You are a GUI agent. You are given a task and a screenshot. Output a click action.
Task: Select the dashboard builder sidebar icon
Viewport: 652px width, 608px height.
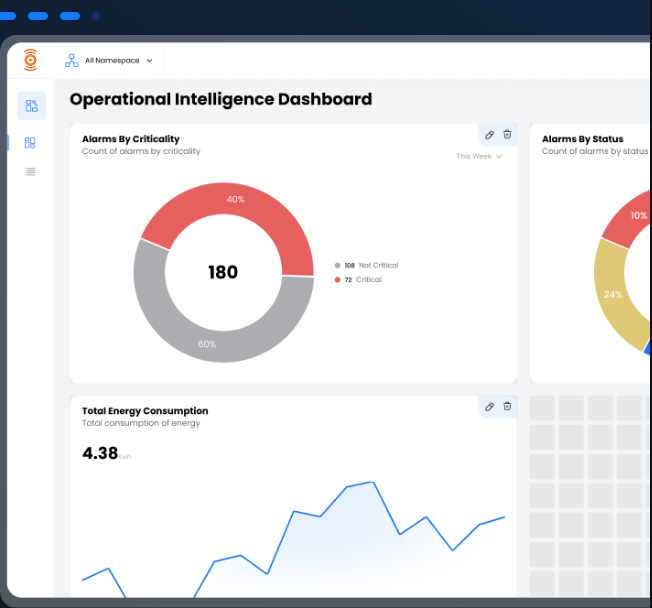32,106
